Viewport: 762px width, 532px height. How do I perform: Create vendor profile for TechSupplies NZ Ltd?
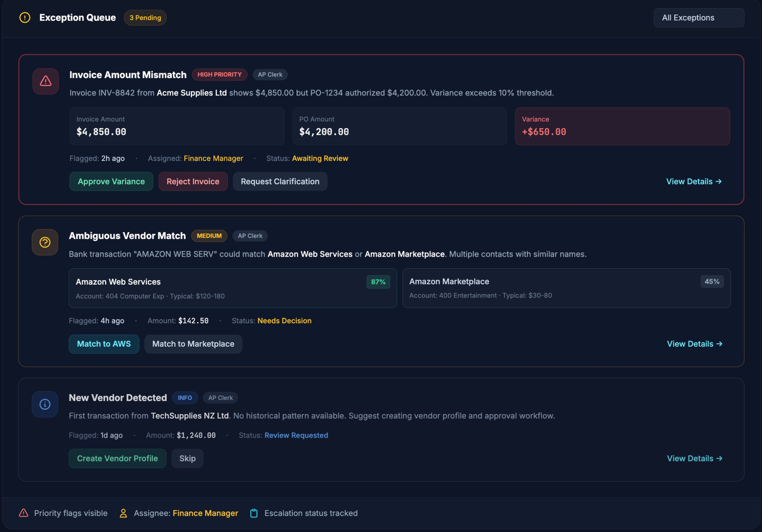click(117, 458)
